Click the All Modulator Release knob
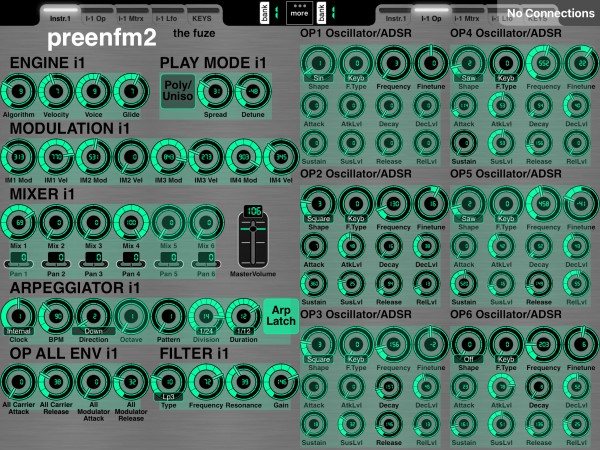This screenshot has height=450, width=600. [x=131, y=382]
